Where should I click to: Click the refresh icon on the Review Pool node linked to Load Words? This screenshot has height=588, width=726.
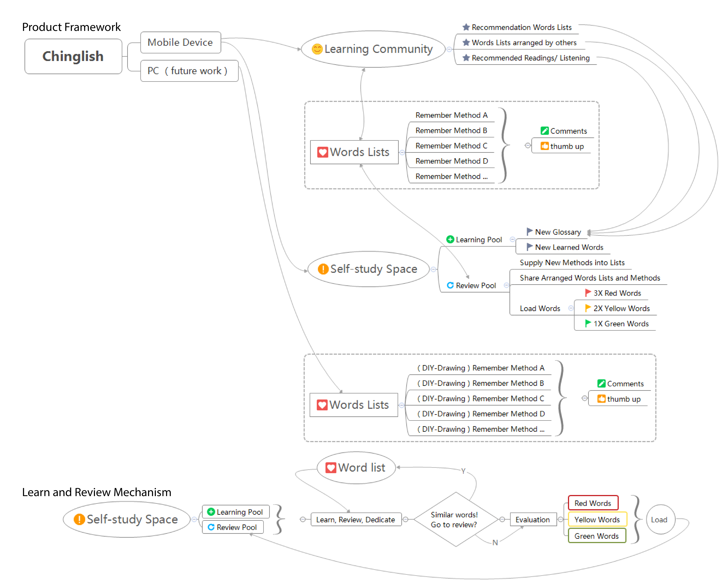pos(450,285)
